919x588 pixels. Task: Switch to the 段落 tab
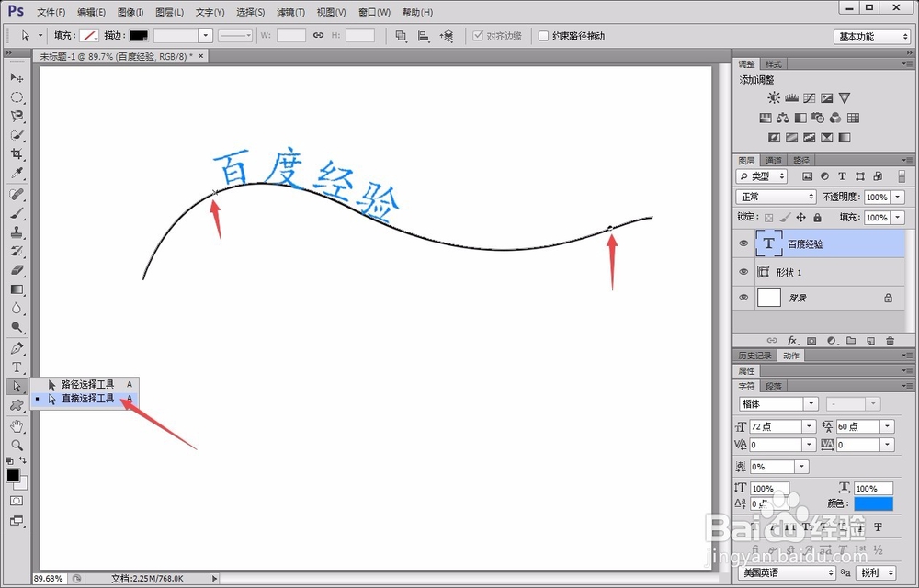(774, 386)
